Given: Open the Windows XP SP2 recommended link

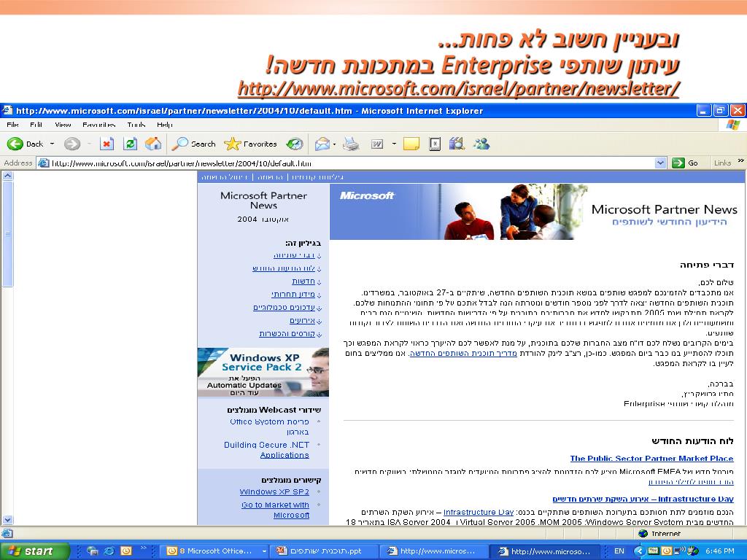Looking at the screenshot, I should [274, 492].
